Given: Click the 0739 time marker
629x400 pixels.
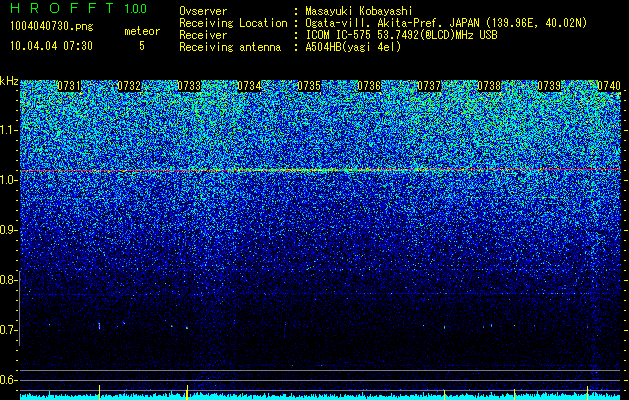Looking at the screenshot, I should tap(549, 86).
